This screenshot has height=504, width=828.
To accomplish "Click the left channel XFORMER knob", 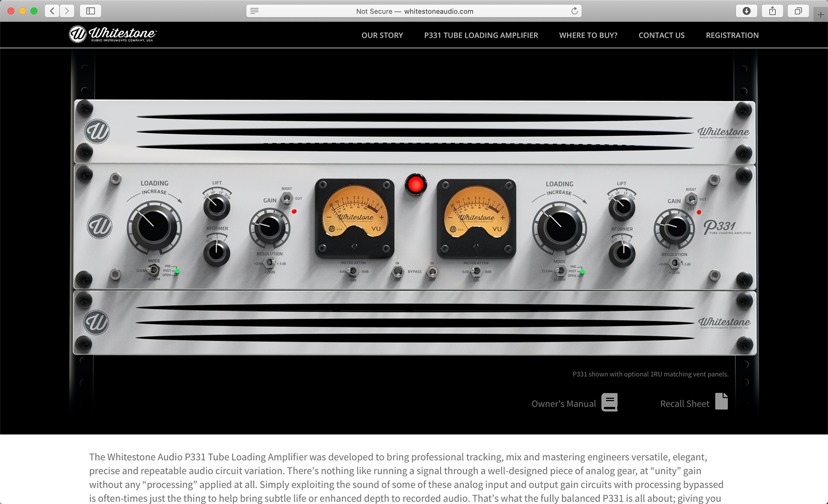I will (x=216, y=252).
